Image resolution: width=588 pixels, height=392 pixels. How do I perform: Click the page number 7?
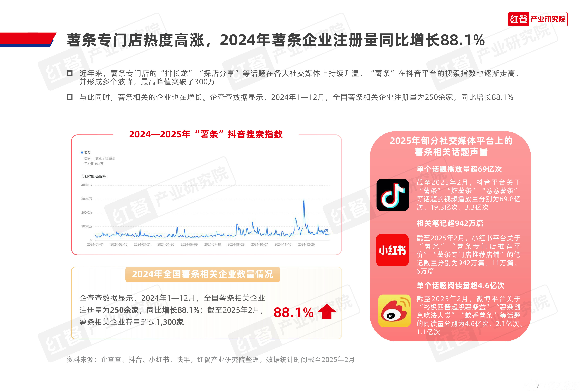[x=538, y=386]
